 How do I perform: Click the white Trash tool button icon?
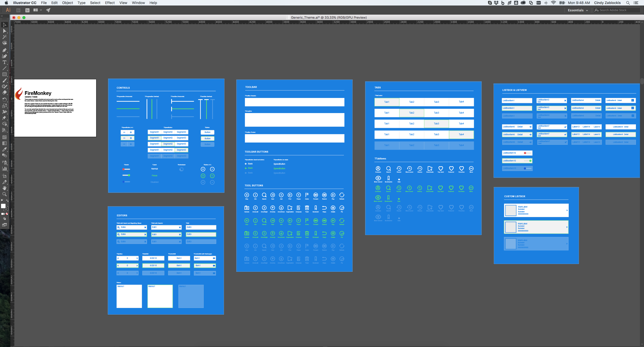coord(307,208)
